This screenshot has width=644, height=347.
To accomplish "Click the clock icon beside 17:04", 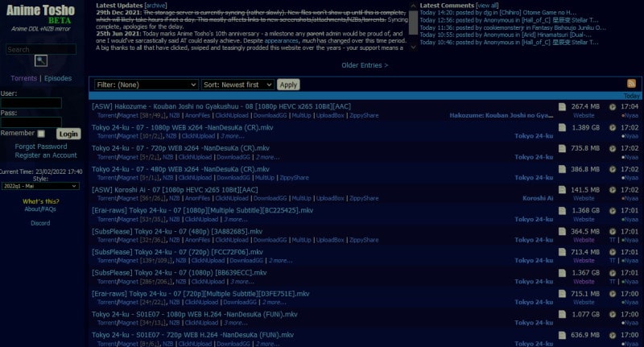I will coord(613,107).
